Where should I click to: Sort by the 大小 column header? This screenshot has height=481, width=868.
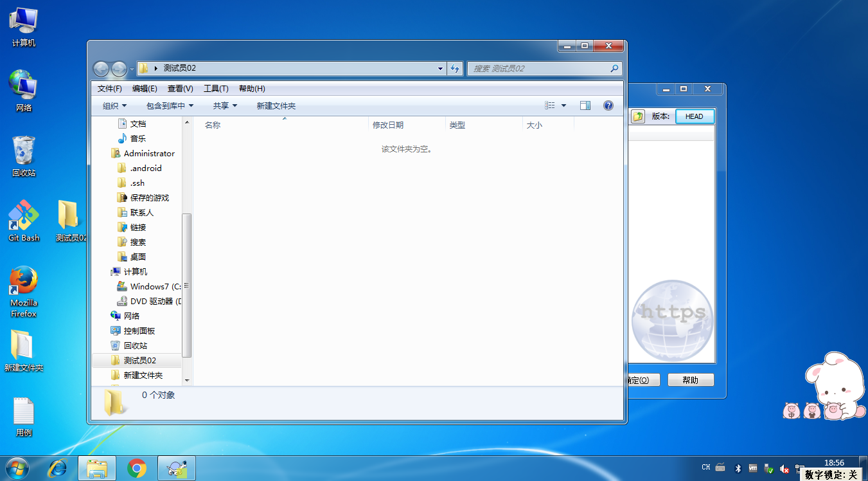548,125
